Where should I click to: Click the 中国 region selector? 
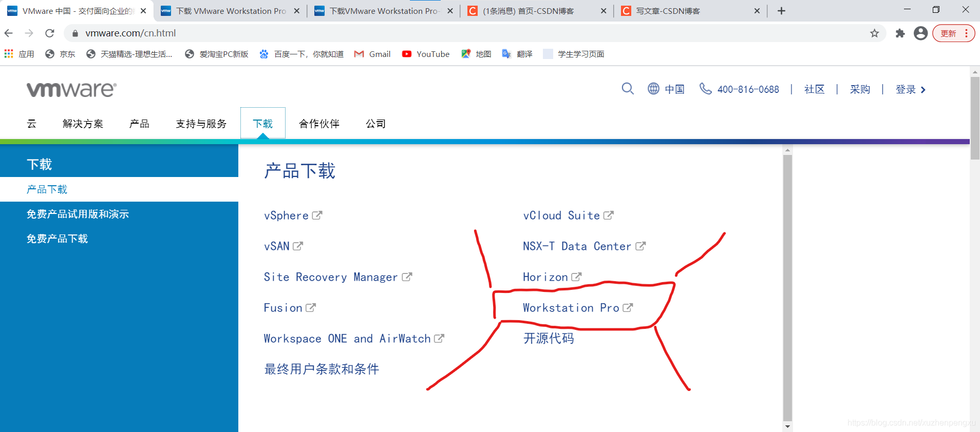(674, 89)
